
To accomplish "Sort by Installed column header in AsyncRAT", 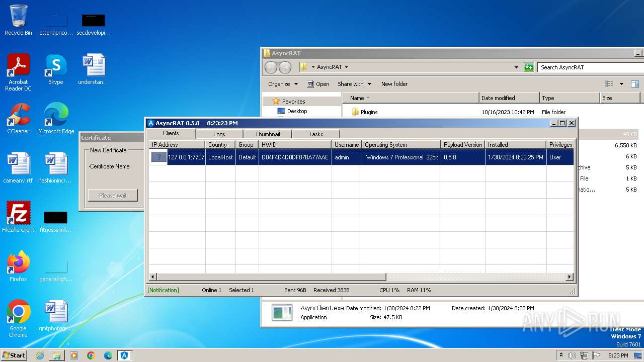I will click(515, 144).
